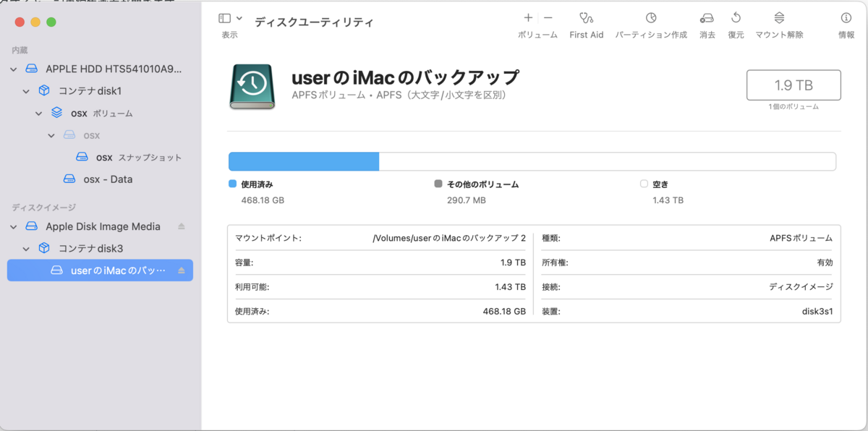Click the 種類 APFSボリューム value

pos(801,238)
